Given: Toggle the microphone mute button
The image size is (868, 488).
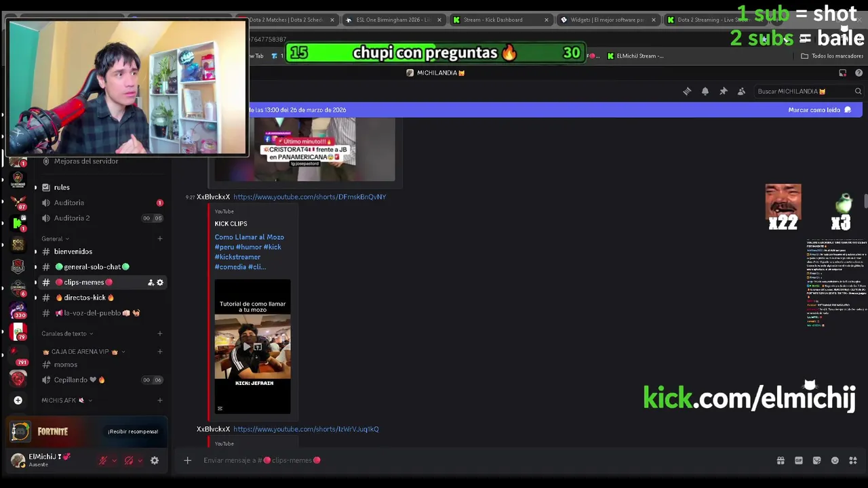Looking at the screenshot, I should tap(103, 460).
